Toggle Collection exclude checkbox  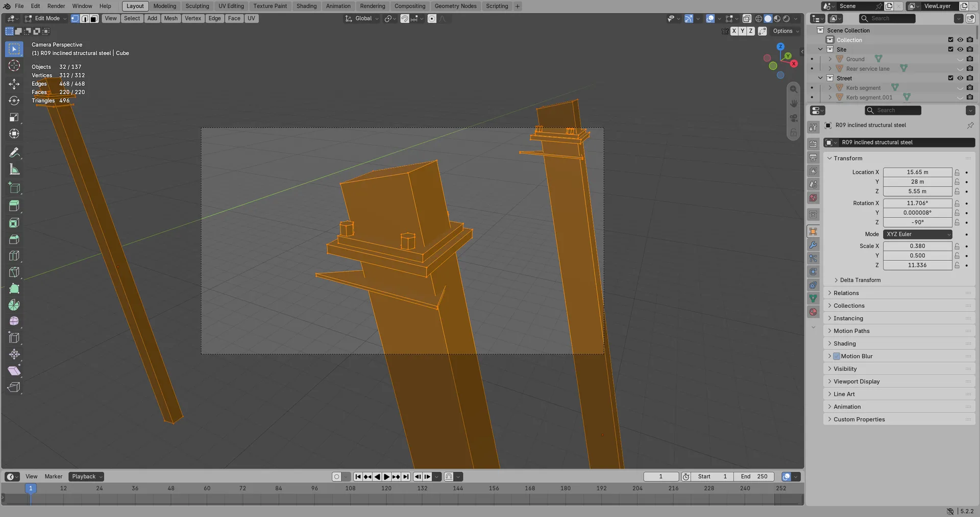(950, 40)
